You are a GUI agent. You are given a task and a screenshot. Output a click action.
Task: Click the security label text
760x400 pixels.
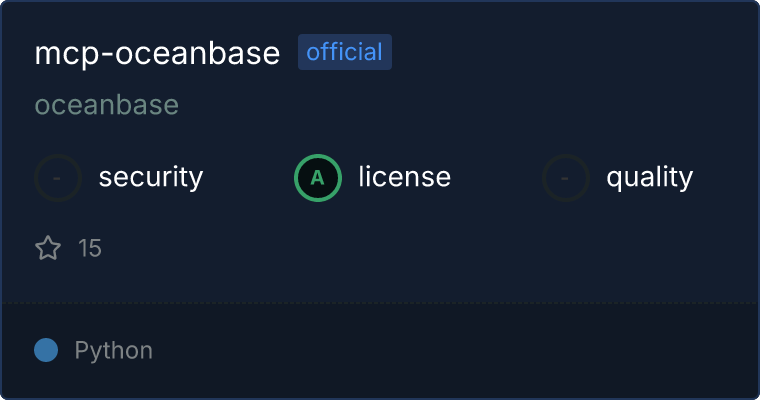(151, 177)
